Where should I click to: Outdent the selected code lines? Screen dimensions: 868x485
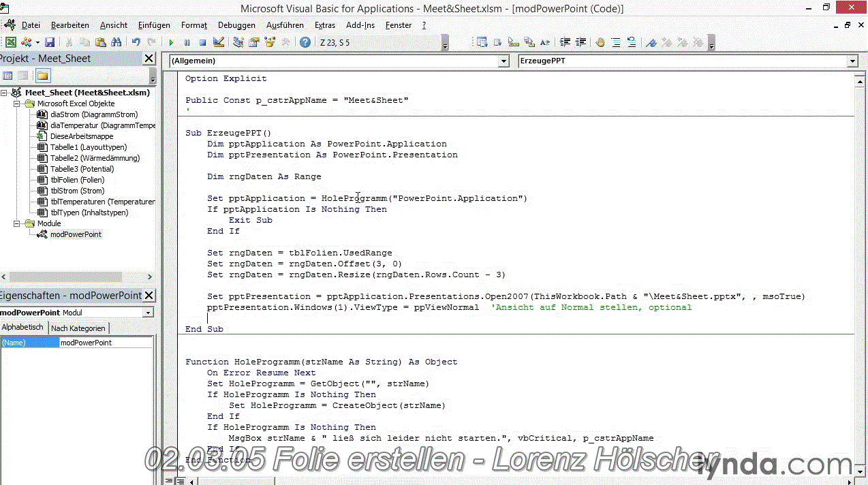[x=581, y=42]
